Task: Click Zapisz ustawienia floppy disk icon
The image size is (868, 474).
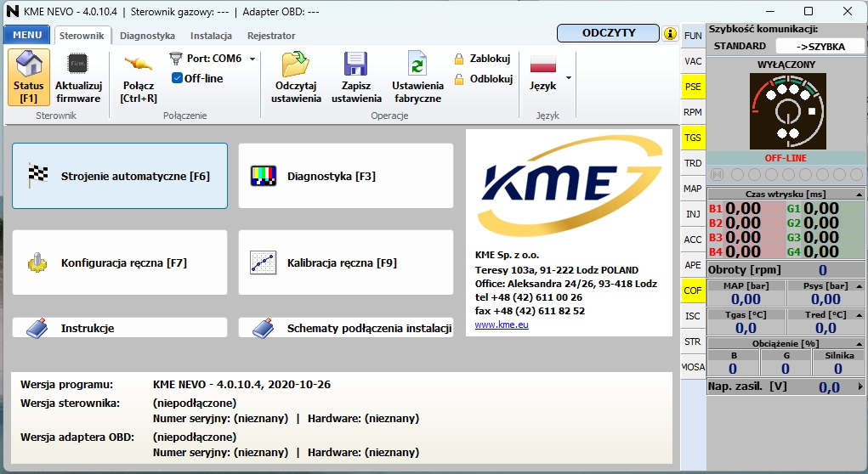Action: (355, 65)
